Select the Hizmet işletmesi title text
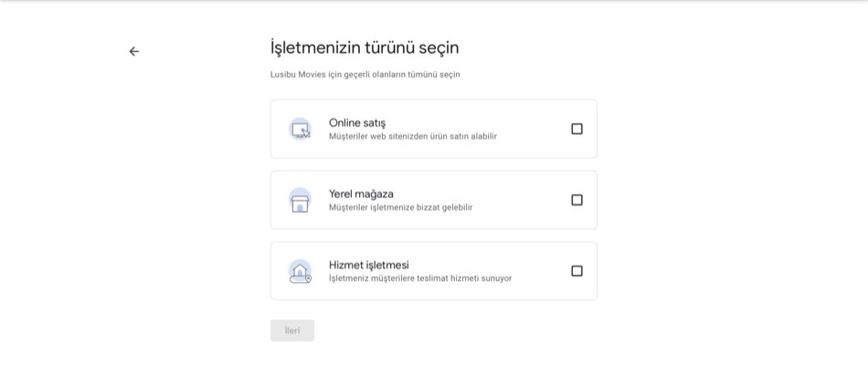This screenshot has height=365, width=868. (x=368, y=265)
